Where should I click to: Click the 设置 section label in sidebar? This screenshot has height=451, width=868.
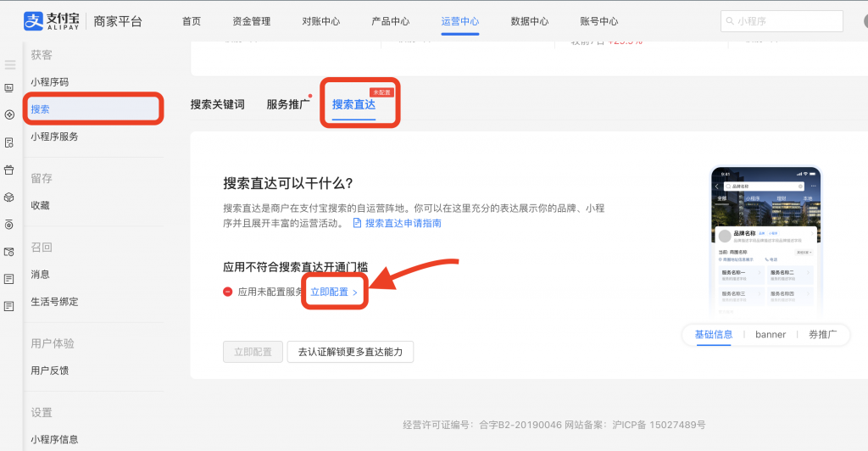[42, 412]
